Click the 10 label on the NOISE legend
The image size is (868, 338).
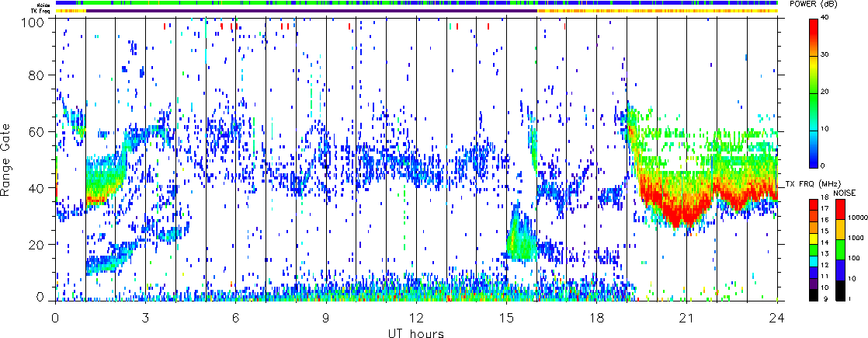coord(852,278)
